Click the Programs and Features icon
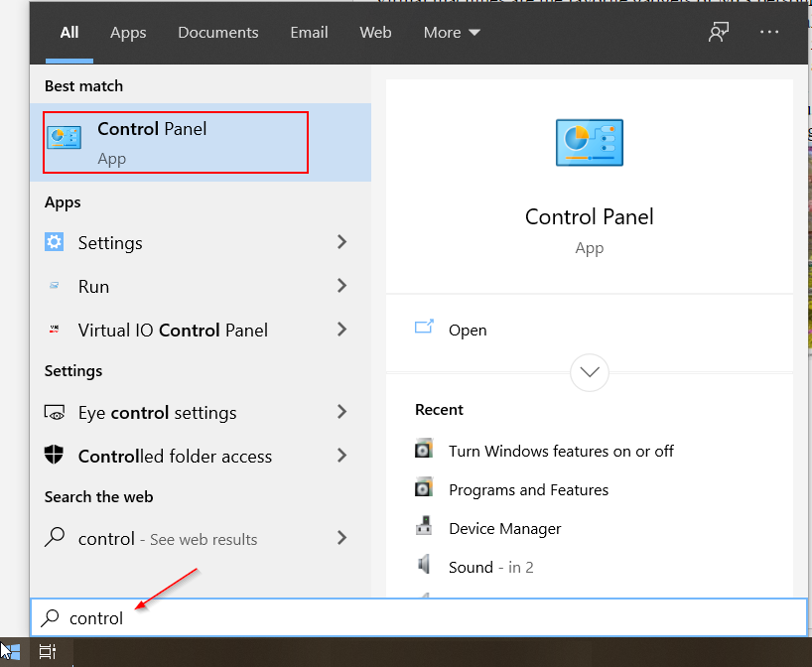This screenshot has width=812, height=667. 424,487
